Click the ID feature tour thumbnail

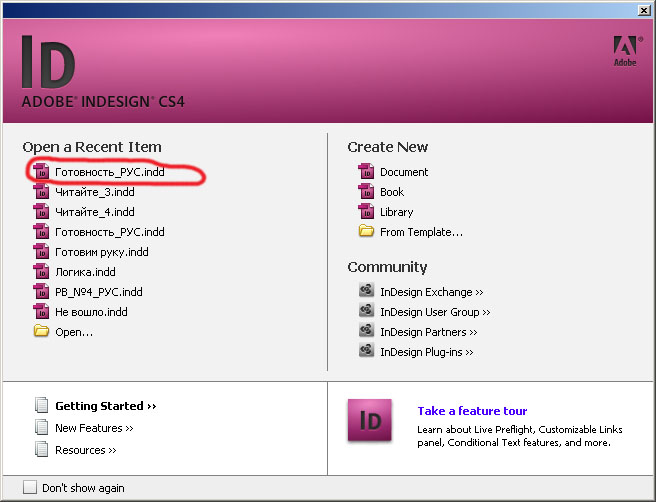(370, 420)
